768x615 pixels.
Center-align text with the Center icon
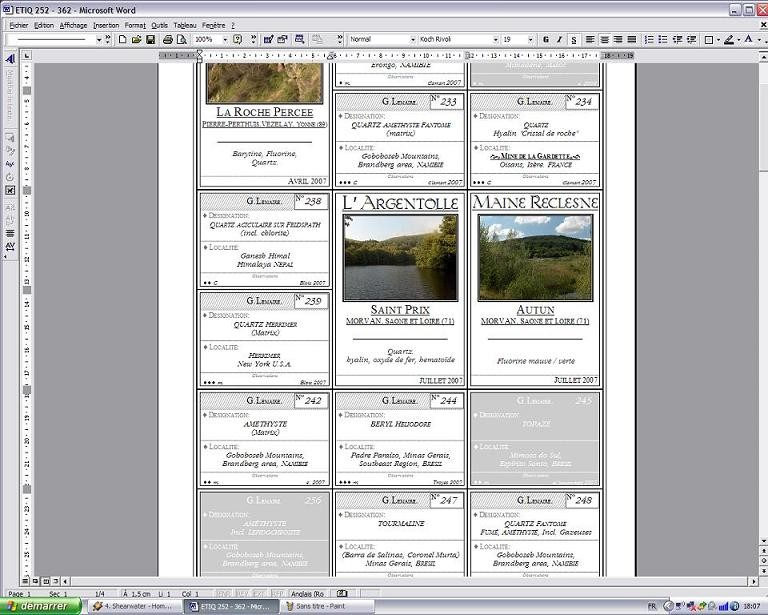(x=604, y=39)
